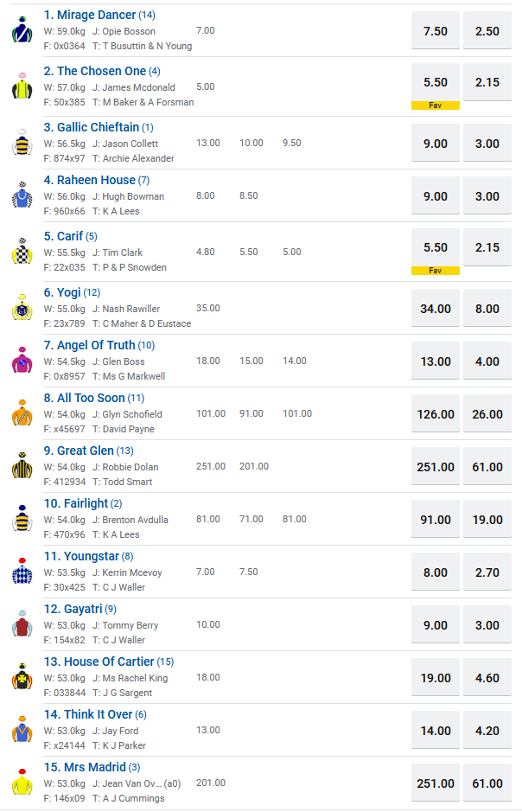522x812 pixels.
Task: Click Mrs Madrid's yellow silk icon
Action: (x=22, y=783)
